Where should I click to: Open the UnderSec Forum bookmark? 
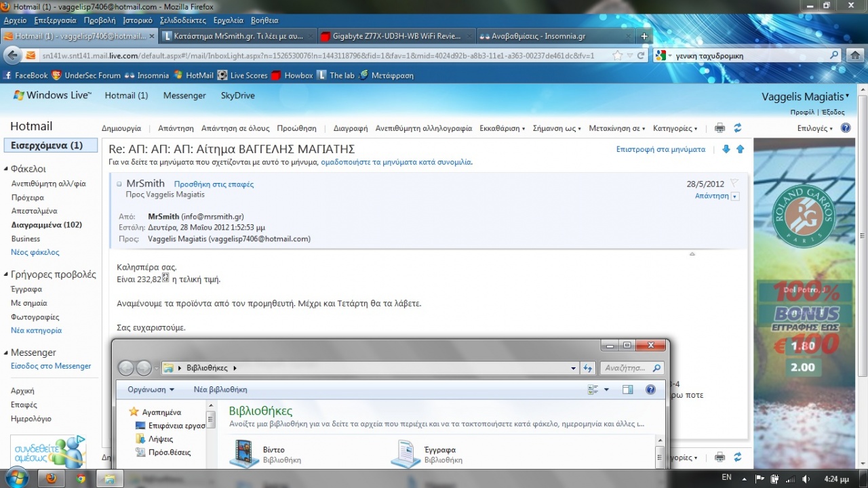(x=86, y=75)
